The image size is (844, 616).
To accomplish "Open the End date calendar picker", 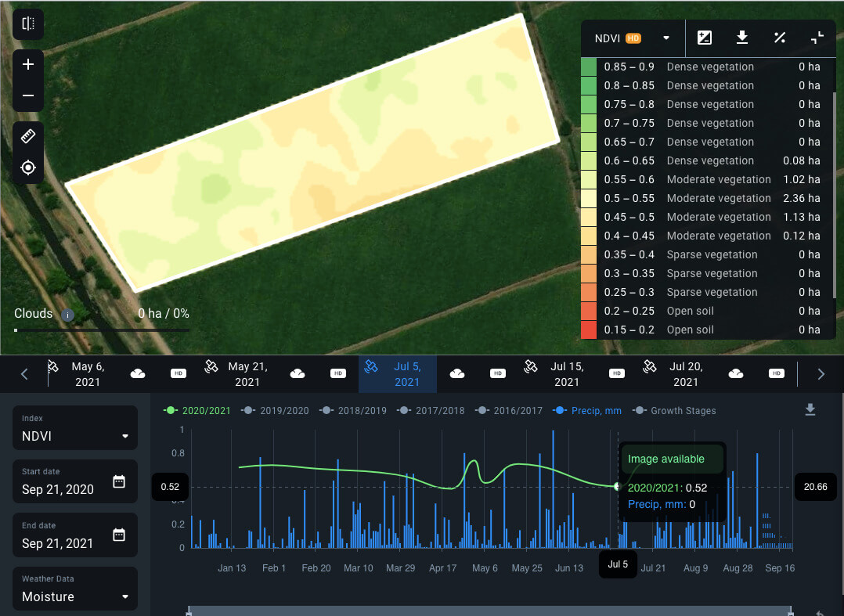I will point(119,535).
